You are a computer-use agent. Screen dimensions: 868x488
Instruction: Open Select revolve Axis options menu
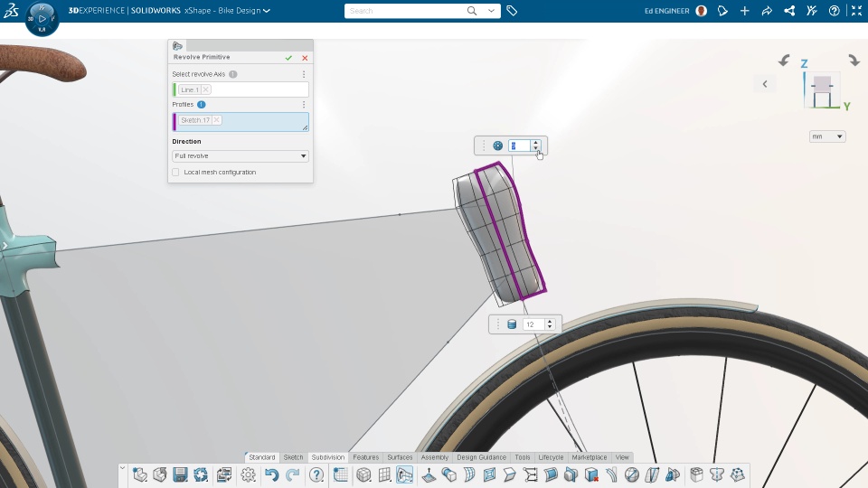[x=304, y=74]
